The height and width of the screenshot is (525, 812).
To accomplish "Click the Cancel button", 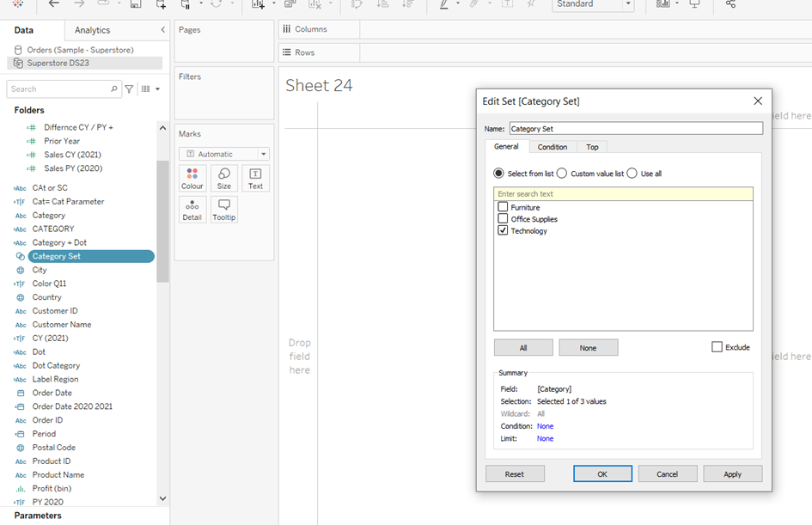I will pos(668,473).
